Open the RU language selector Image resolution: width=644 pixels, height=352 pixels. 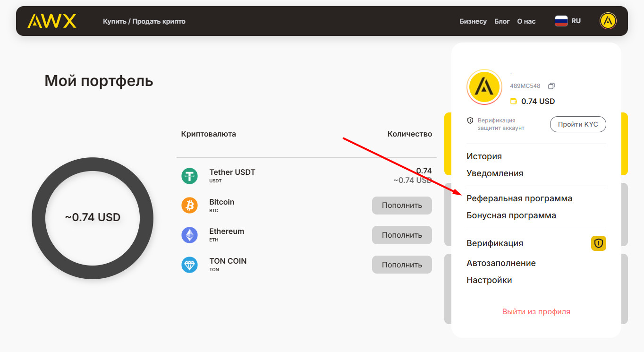pos(568,21)
